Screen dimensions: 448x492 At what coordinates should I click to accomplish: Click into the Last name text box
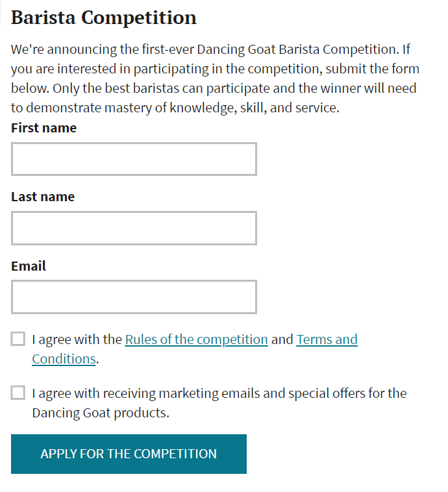(134, 228)
